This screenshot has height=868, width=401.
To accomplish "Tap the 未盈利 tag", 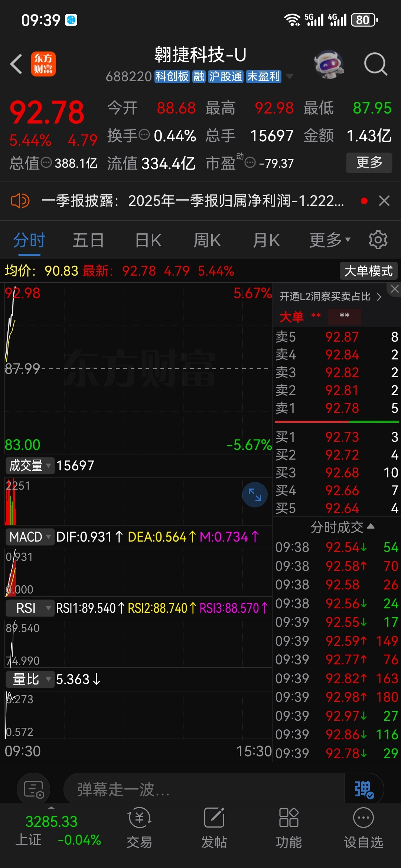I will (263, 76).
